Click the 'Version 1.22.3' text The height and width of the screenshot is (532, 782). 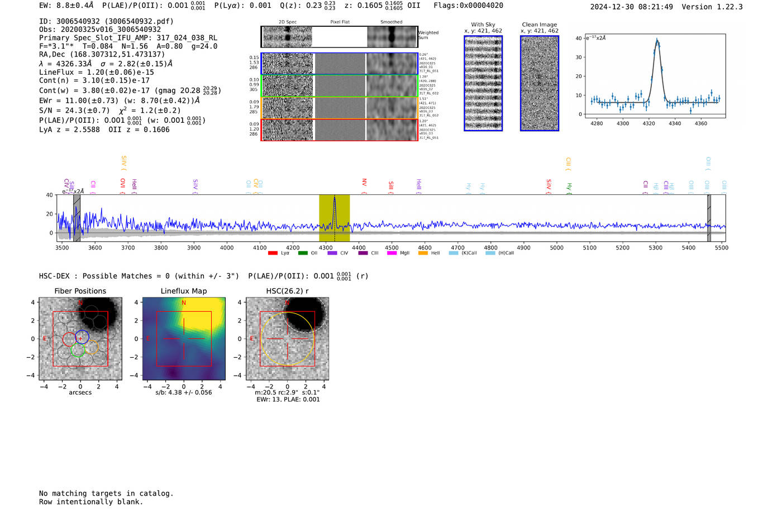[712, 7]
